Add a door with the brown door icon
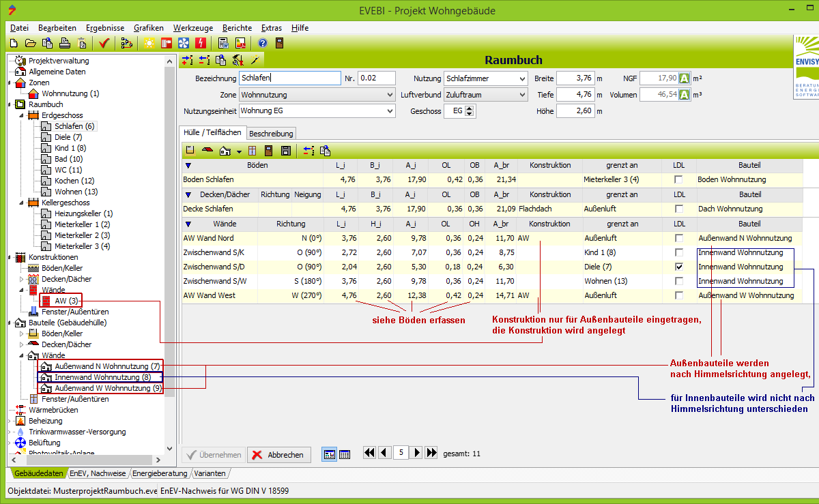 (x=269, y=151)
